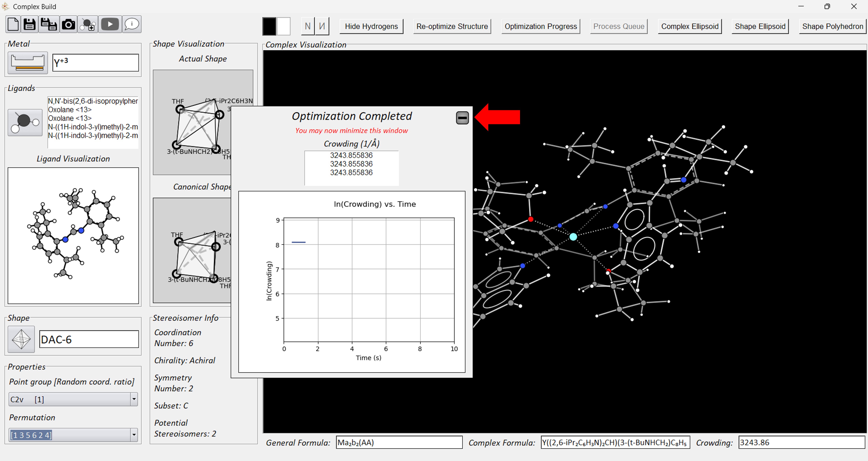This screenshot has width=868, height=461.
Task: Select first Oxolane <13> ligand entry
Action: pos(70,110)
